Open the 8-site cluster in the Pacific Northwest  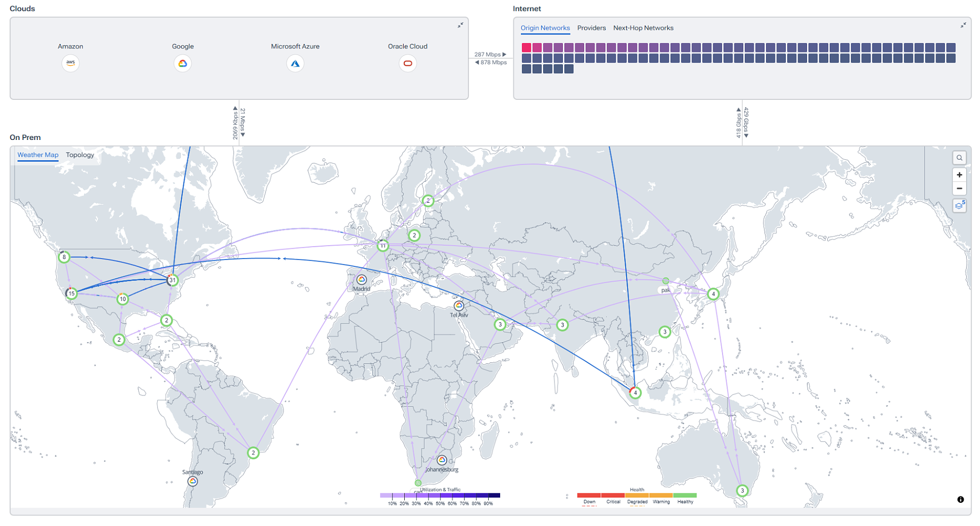click(64, 257)
